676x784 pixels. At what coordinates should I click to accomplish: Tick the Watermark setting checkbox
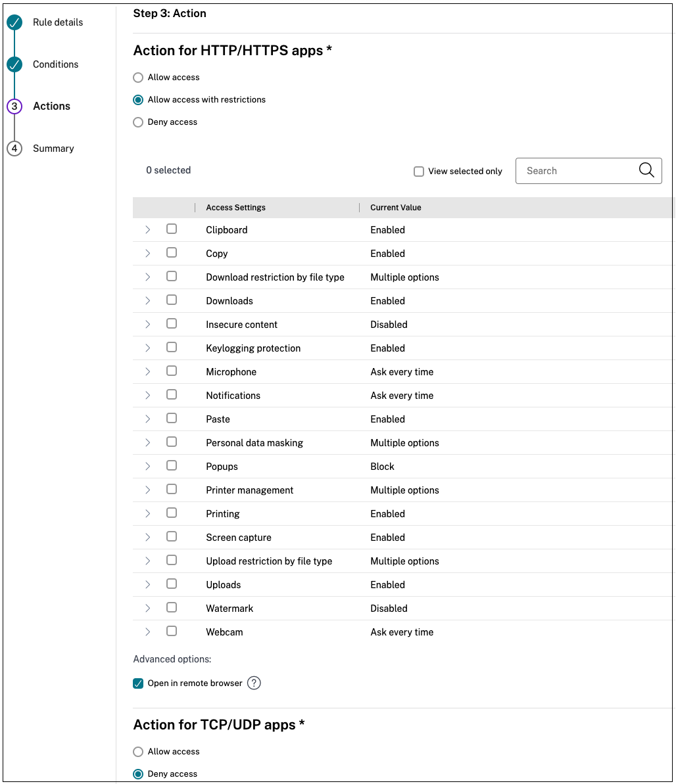point(172,608)
